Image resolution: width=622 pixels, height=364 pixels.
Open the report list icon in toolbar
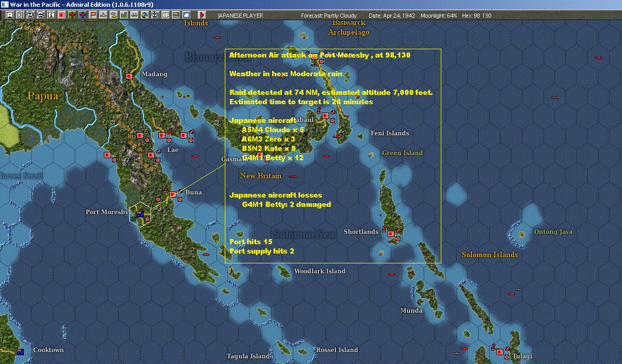[20, 15]
